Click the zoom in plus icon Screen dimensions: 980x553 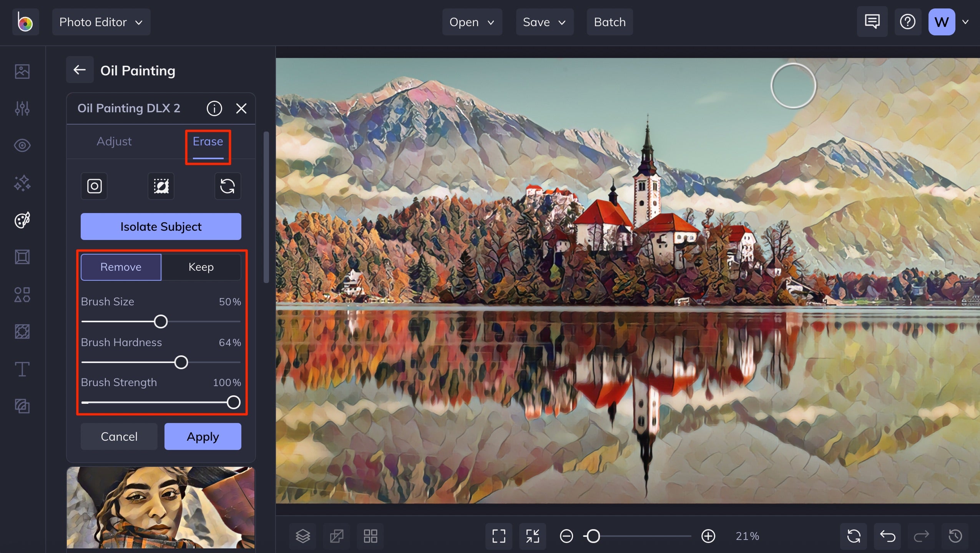point(708,536)
